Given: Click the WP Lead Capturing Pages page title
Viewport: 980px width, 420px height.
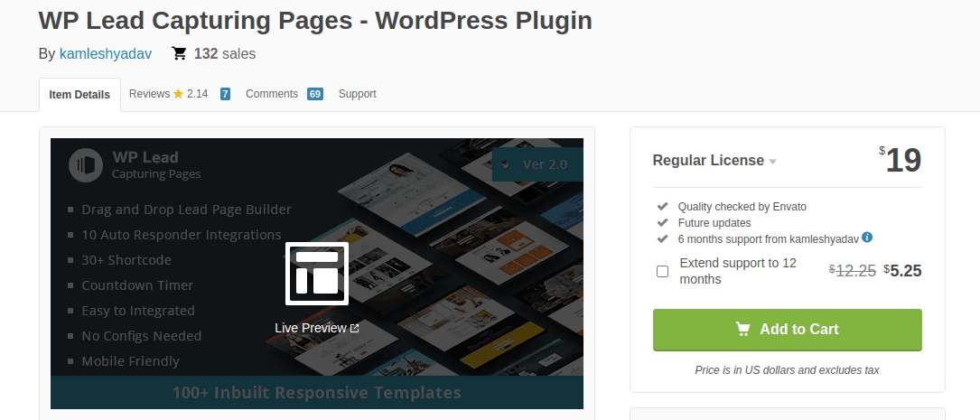Looking at the screenshot, I should (315, 21).
